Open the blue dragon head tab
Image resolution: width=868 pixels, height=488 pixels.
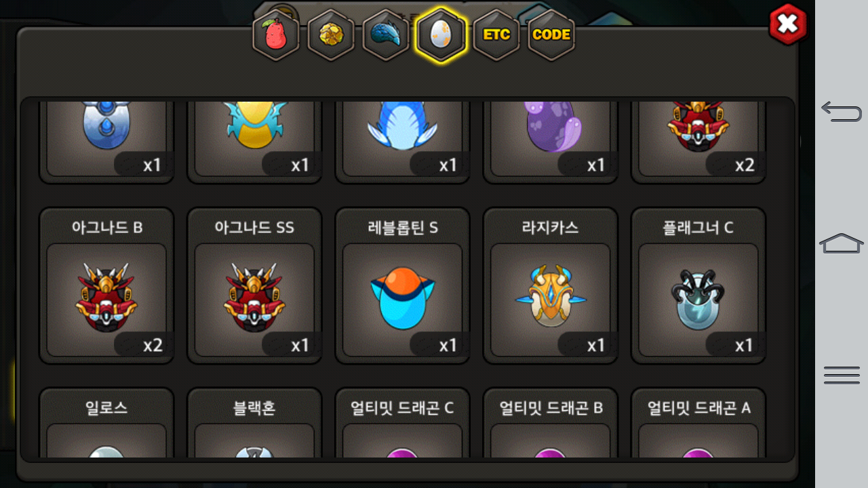(386, 35)
